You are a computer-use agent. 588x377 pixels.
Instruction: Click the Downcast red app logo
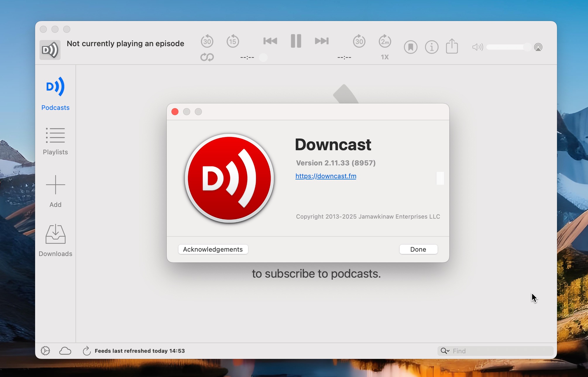[x=229, y=178]
